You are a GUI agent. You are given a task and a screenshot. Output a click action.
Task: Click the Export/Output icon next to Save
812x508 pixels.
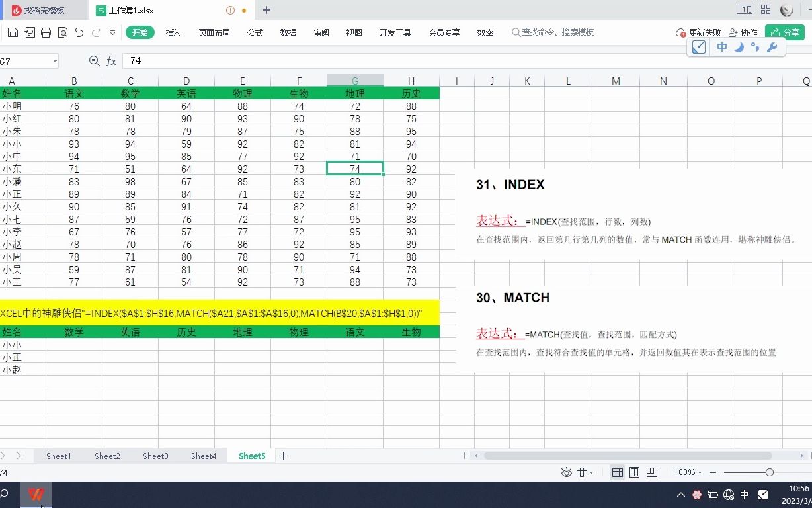[x=30, y=32]
